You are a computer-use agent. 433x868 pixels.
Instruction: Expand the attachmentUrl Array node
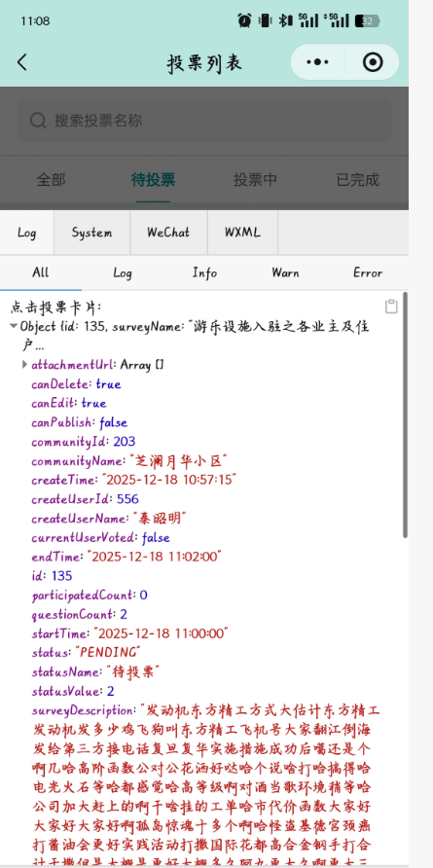click(24, 364)
